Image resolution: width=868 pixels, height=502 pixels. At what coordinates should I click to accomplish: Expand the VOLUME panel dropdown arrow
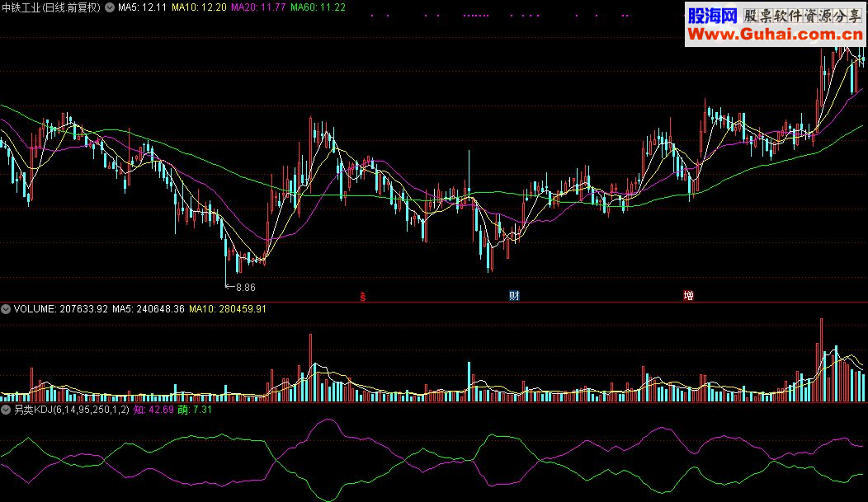coord(6,309)
